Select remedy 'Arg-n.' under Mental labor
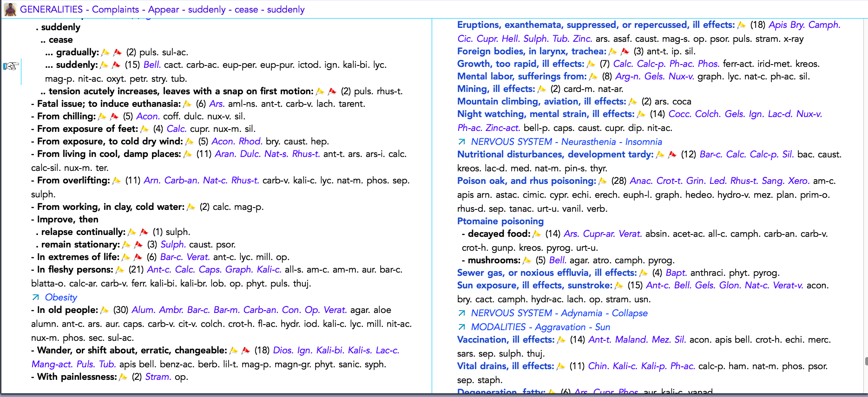 click(628, 76)
